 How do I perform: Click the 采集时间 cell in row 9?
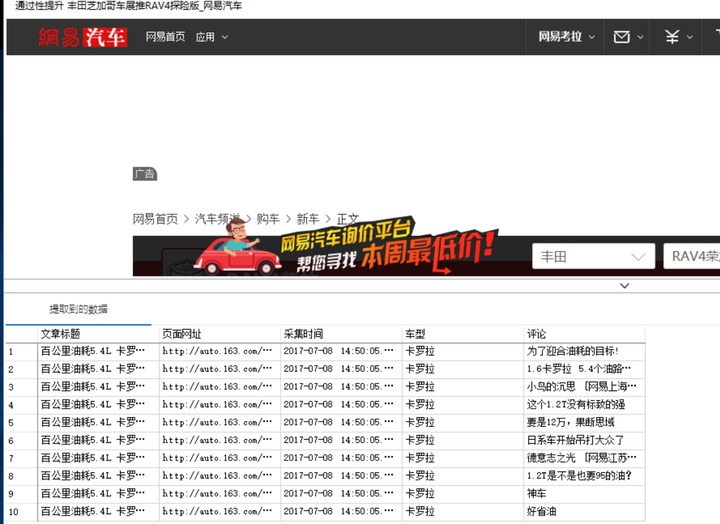tap(341, 494)
